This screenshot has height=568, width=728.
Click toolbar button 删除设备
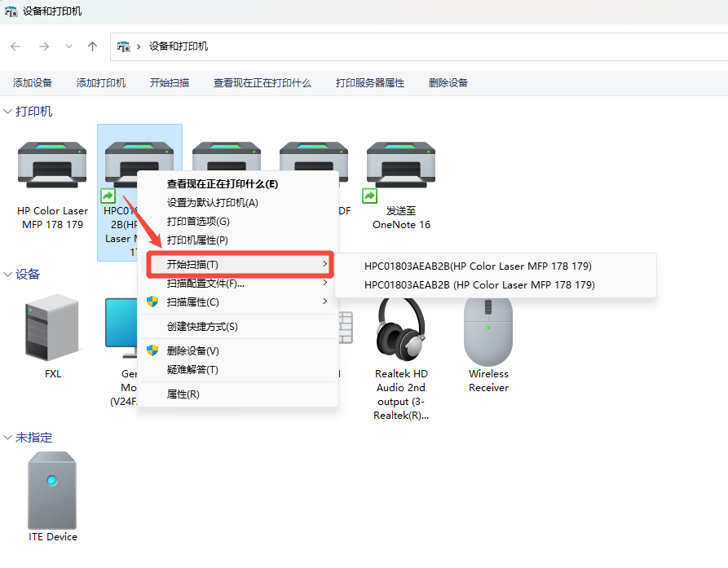(448, 83)
